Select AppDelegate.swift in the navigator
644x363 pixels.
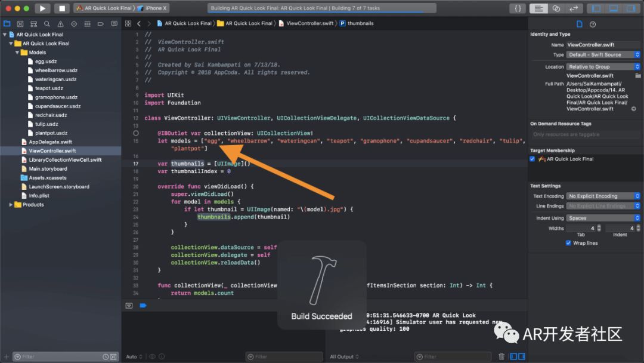coord(50,142)
